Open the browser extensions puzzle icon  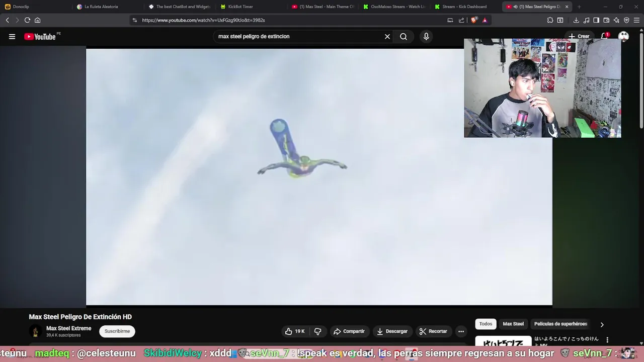[550, 20]
